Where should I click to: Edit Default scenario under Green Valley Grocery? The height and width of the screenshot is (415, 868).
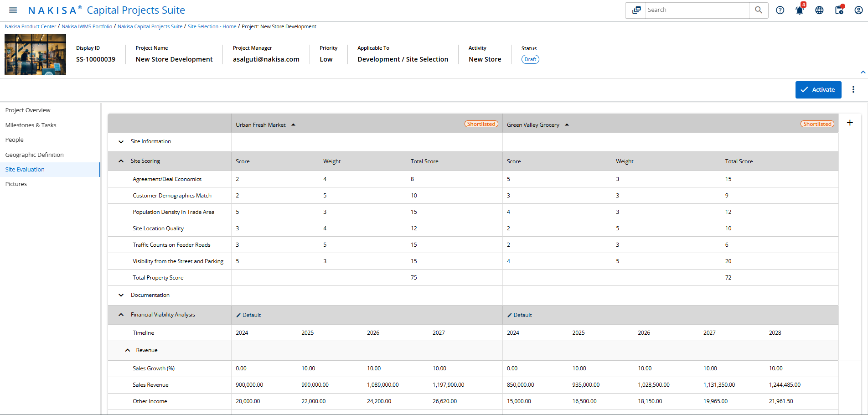(x=520, y=315)
